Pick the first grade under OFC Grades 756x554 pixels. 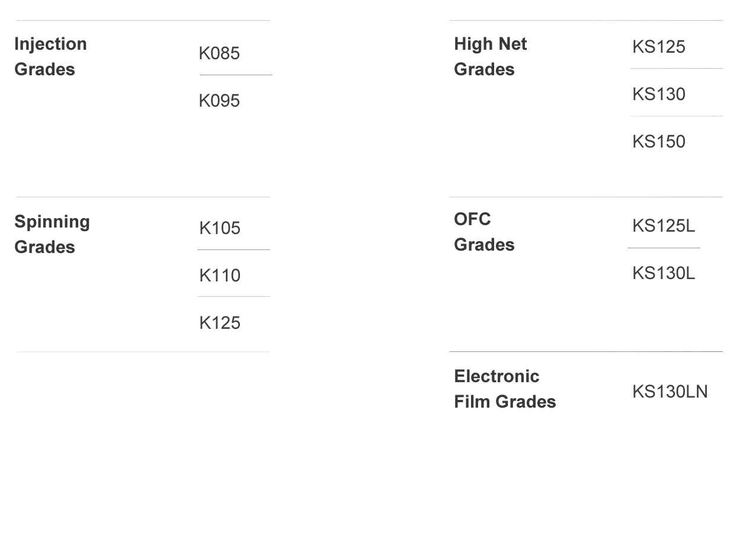coord(664,226)
